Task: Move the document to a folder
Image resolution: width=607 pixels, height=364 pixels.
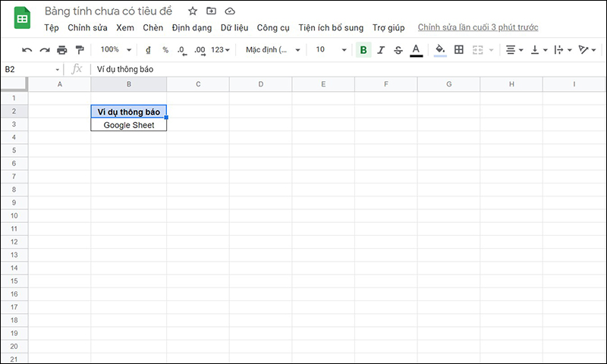Action: pyautogui.click(x=211, y=11)
